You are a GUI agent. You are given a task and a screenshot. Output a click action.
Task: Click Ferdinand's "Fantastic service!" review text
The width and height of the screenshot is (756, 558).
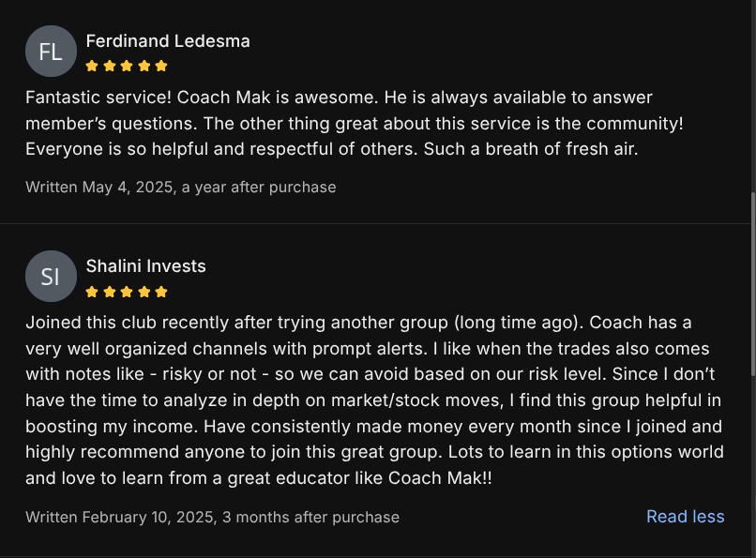[x=338, y=123]
